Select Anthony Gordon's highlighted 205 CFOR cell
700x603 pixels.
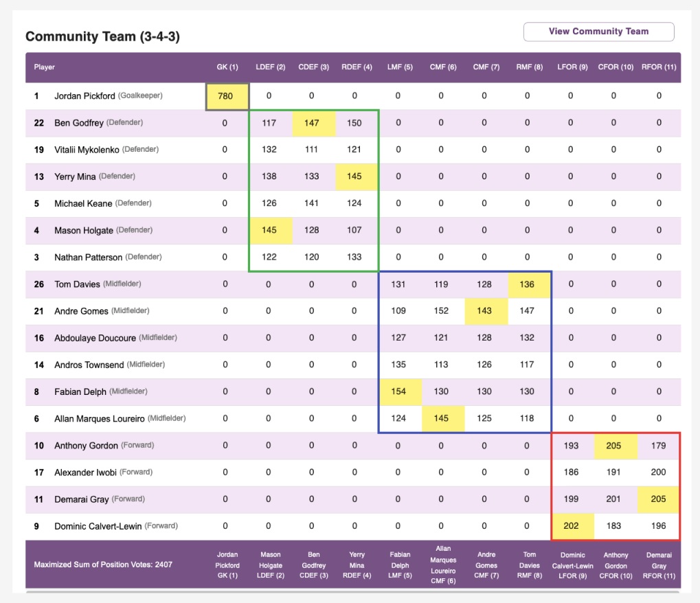coord(616,446)
